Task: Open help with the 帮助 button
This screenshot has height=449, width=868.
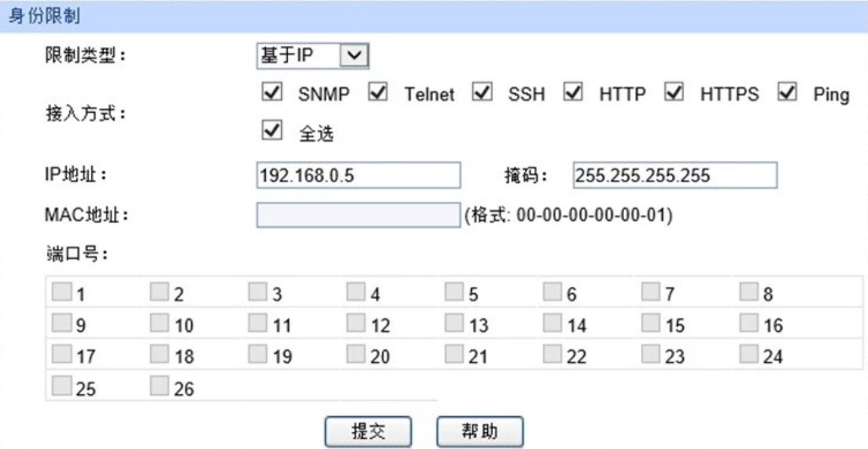Action: point(480,432)
